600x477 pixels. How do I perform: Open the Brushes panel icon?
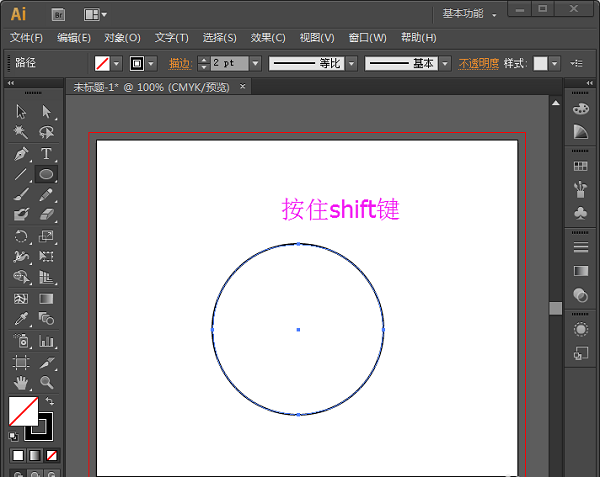(x=581, y=188)
